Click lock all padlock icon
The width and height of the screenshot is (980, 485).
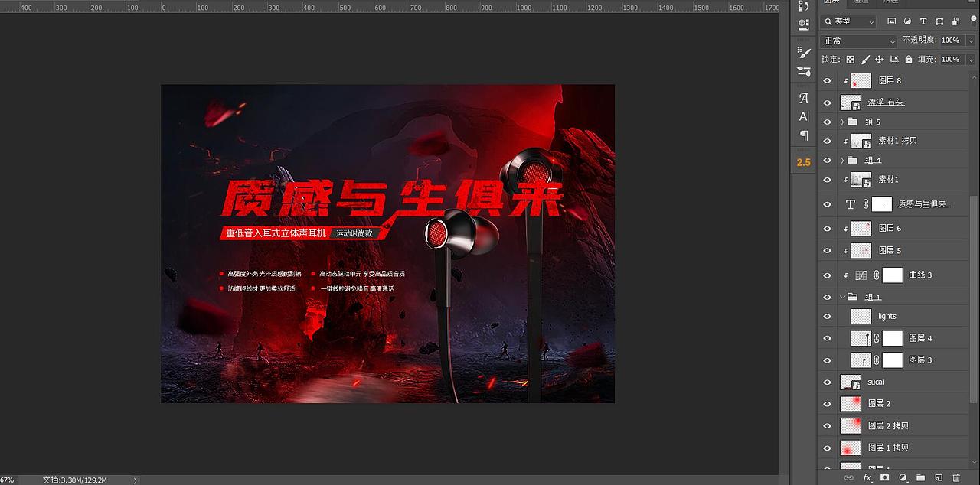[909, 59]
